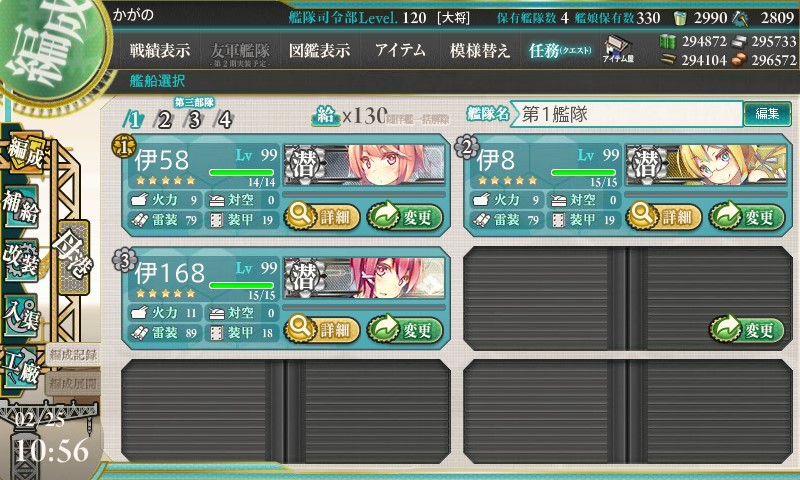Switch to fleet tab 4
Image resolution: width=800 pixels, height=480 pixels.
point(224,120)
